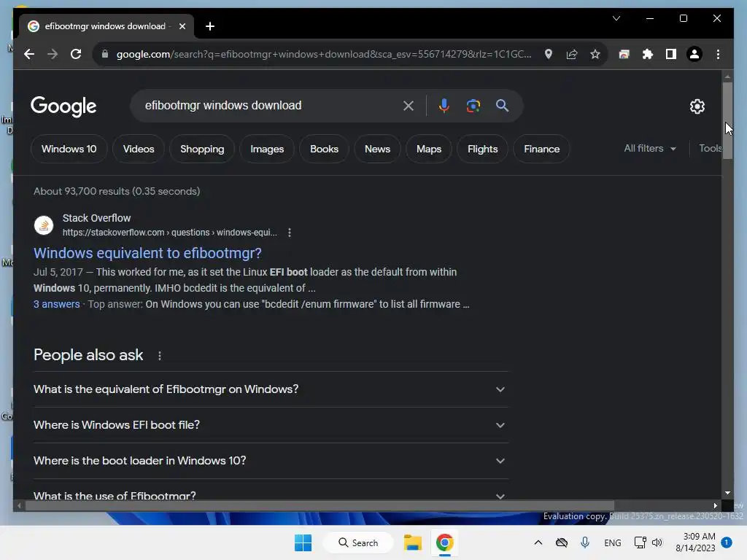Open the 3 answers link

click(57, 304)
